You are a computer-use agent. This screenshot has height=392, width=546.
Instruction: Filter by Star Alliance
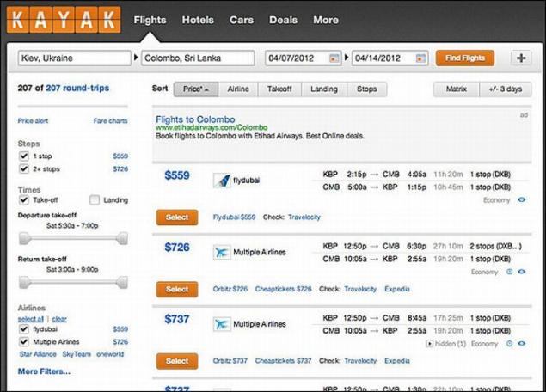point(38,354)
